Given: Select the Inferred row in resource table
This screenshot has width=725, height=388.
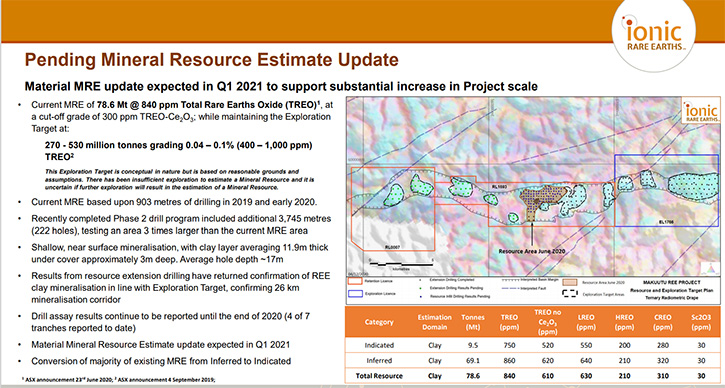Looking at the screenshot, I should [x=532, y=360].
